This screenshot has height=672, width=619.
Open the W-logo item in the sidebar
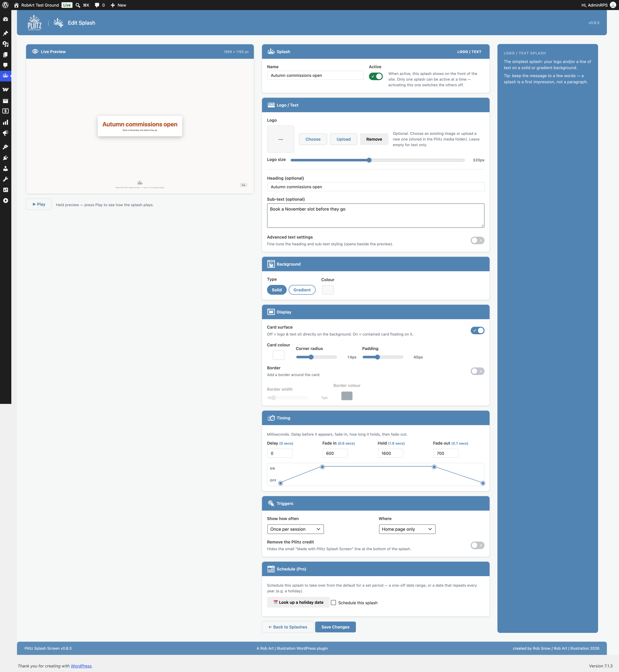(x=5, y=89)
